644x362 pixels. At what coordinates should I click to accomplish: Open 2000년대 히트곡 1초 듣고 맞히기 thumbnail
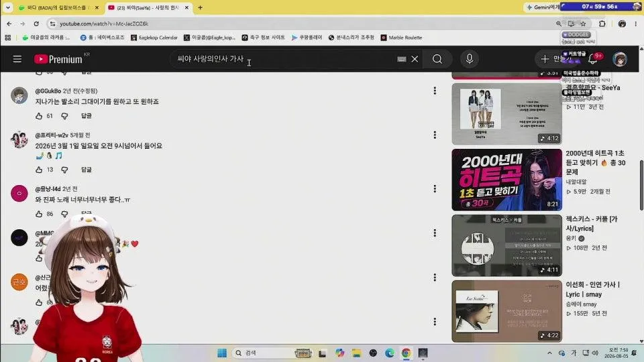tap(507, 180)
